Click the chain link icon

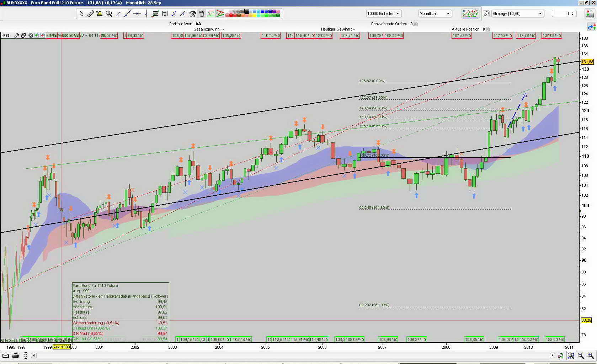[26, 355]
